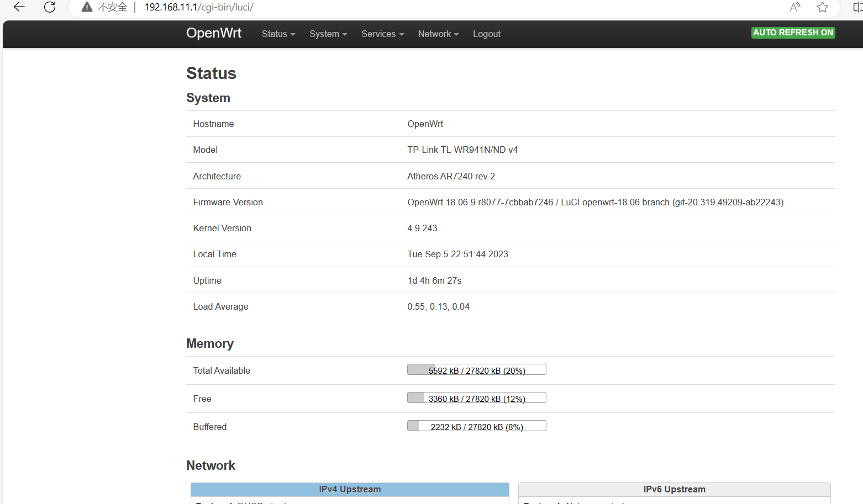Click the read aloud icon in the toolbar
This screenshot has height=504, width=863.
(794, 7)
